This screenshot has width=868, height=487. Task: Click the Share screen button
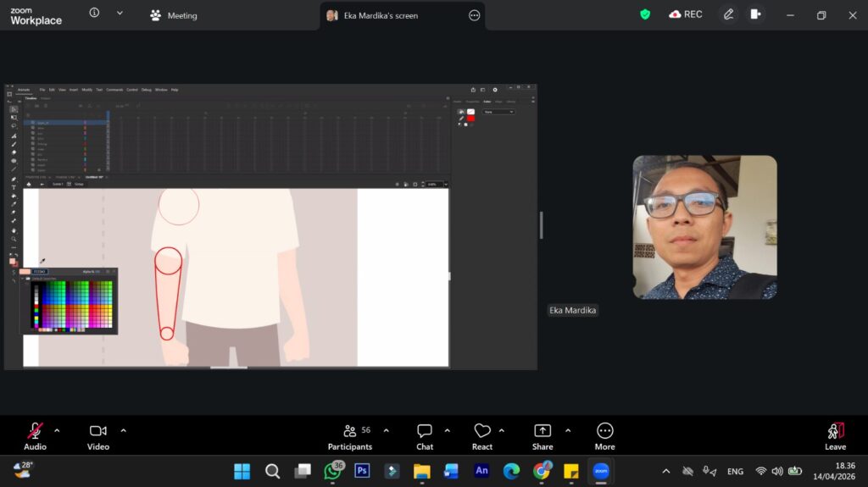coord(542,436)
